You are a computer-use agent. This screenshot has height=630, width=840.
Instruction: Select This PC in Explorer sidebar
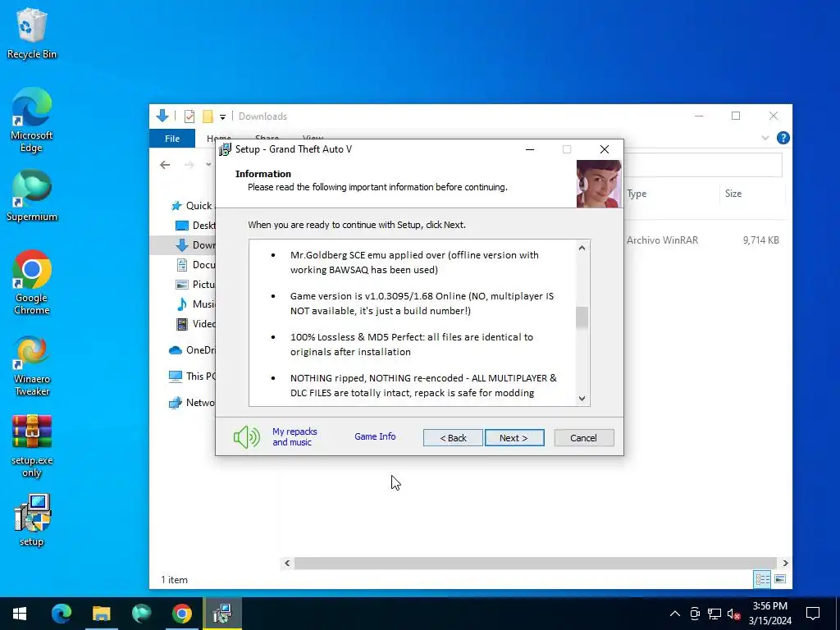click(x=192, y=377)
